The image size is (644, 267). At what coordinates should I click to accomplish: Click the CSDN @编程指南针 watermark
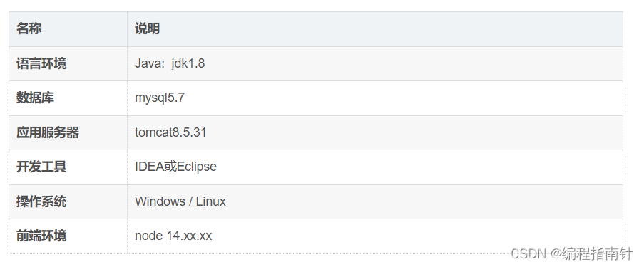pos(572,253)
